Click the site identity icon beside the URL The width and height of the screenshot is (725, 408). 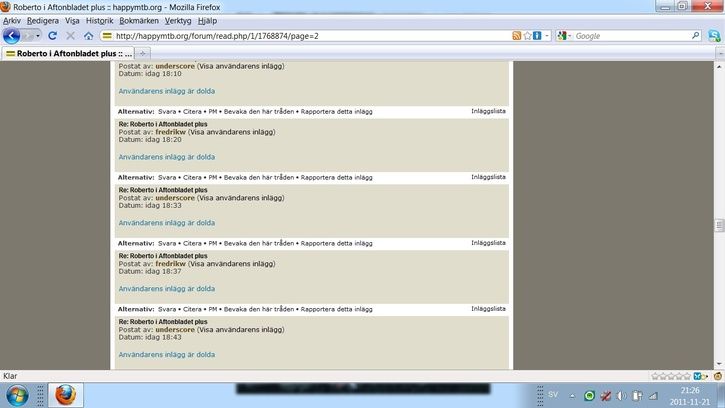pyautogui.click(x=107, y=36)
